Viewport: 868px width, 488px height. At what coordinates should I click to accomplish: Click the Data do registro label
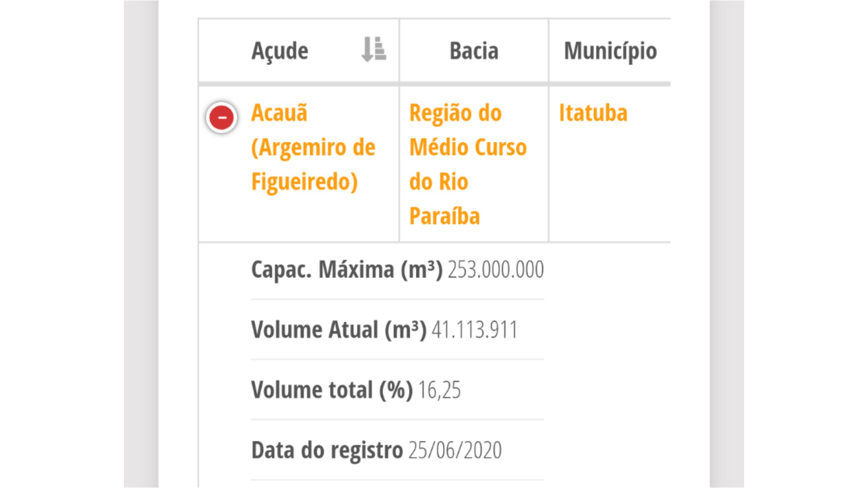pyautogui.click(x=327, y=450)
